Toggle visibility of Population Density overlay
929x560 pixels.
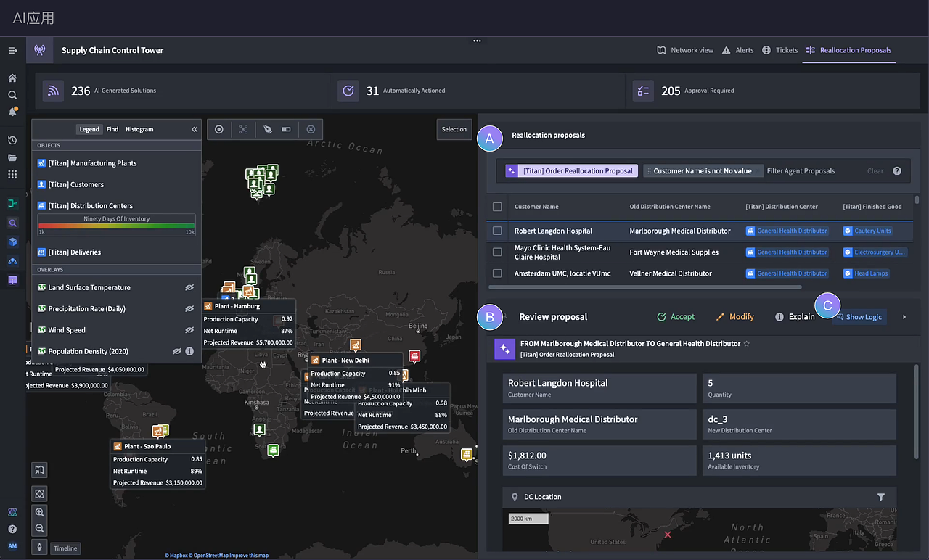click(176, 351)
